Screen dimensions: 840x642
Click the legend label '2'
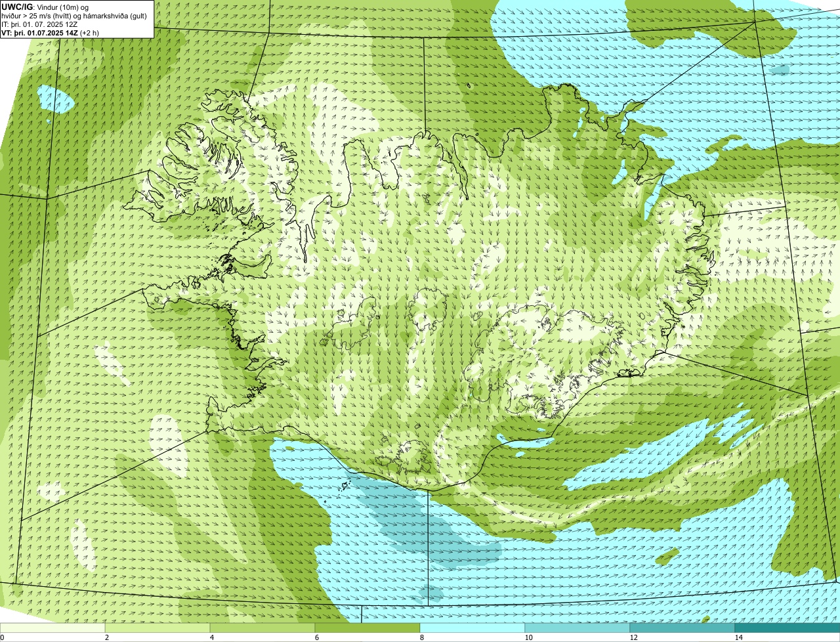tap(106, 637)
